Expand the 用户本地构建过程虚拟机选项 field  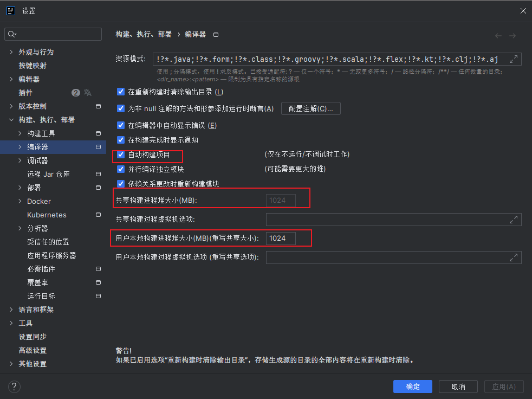pos(514,258)
